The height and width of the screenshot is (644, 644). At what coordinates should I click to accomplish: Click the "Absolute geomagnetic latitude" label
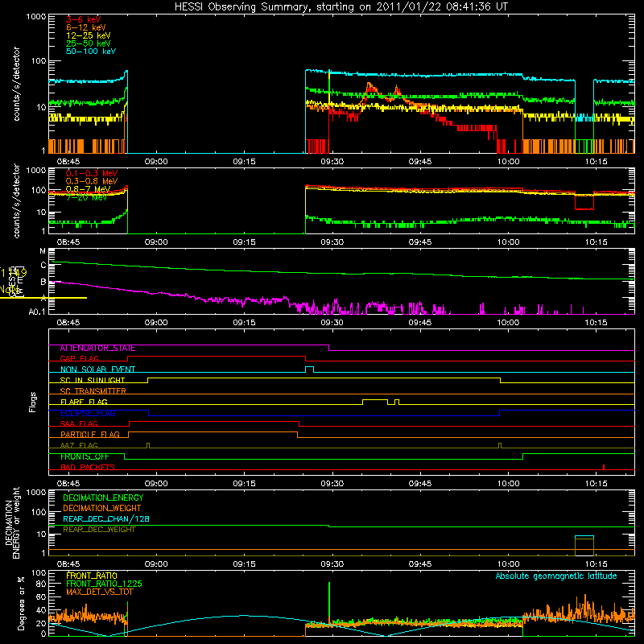point(556,576)
